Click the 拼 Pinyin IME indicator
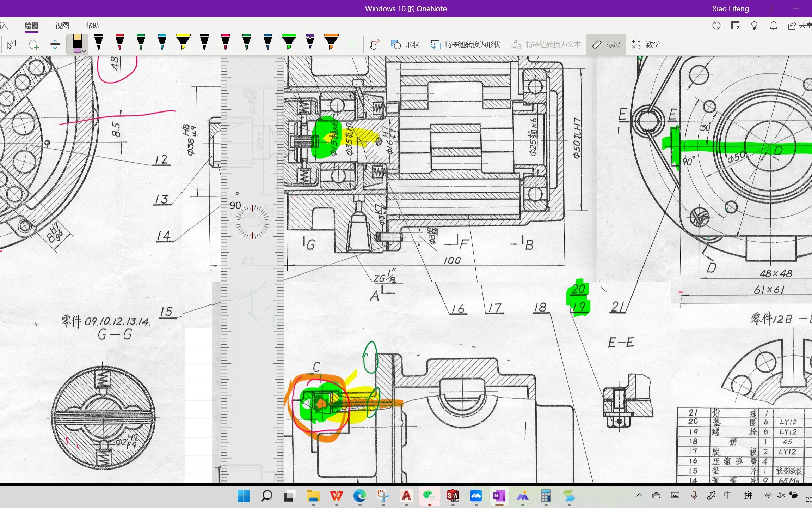This screenshot has width=812, height=508. 748,495
